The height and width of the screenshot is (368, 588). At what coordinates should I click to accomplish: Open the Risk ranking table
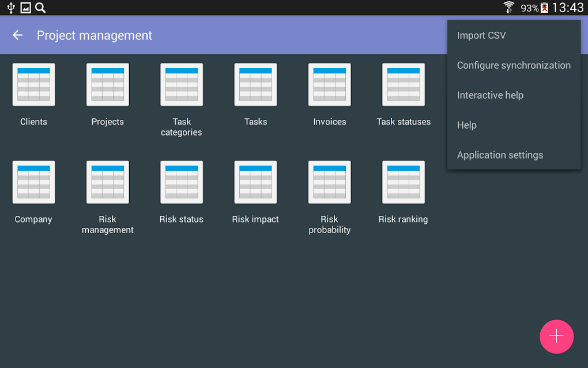coord(404,182)
